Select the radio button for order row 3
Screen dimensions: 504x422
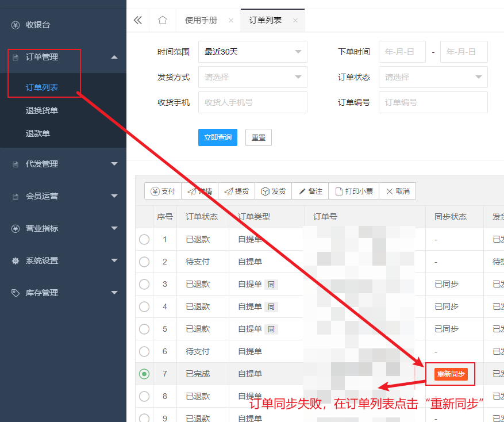(144, 284)
